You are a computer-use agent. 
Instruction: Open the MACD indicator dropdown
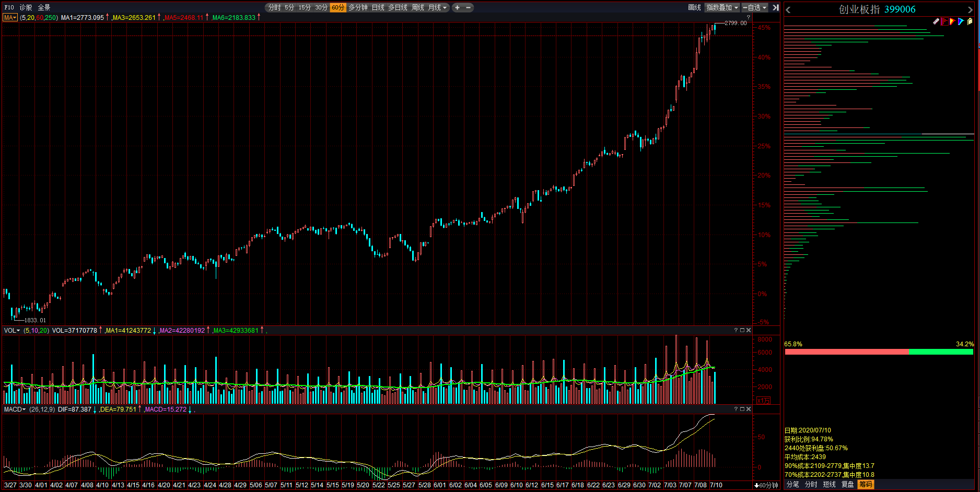pyautogui.click(x=15, y=409)
